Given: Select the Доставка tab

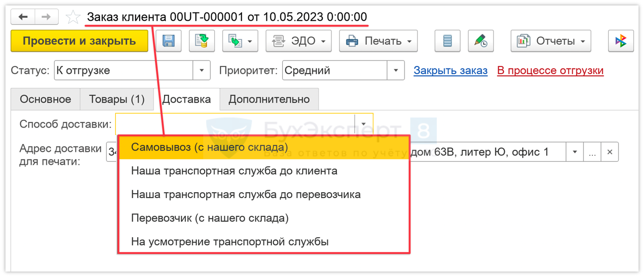Looking at the screenshot, I should pos(187,99).
